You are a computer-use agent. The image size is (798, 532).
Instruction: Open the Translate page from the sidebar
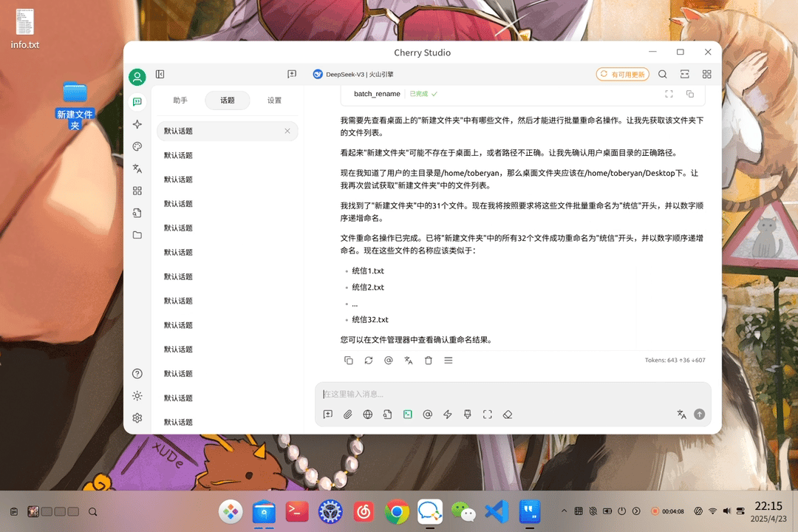[137, 168]
